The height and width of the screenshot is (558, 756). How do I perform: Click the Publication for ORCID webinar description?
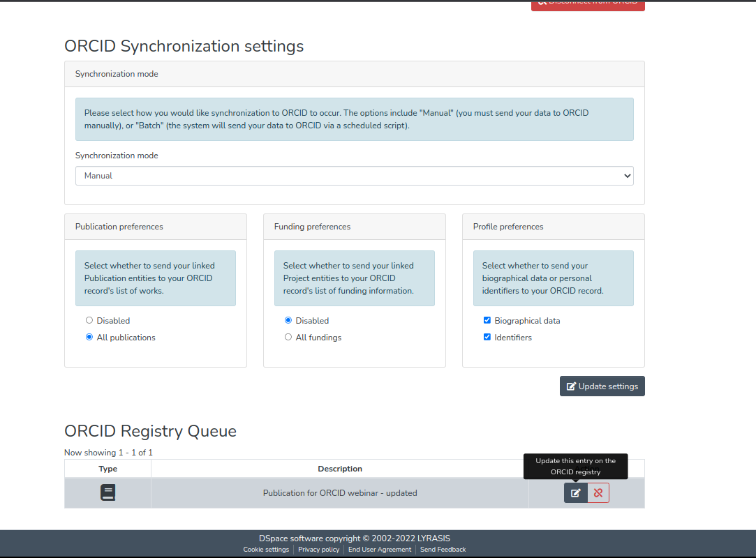[x=340, y=493]
